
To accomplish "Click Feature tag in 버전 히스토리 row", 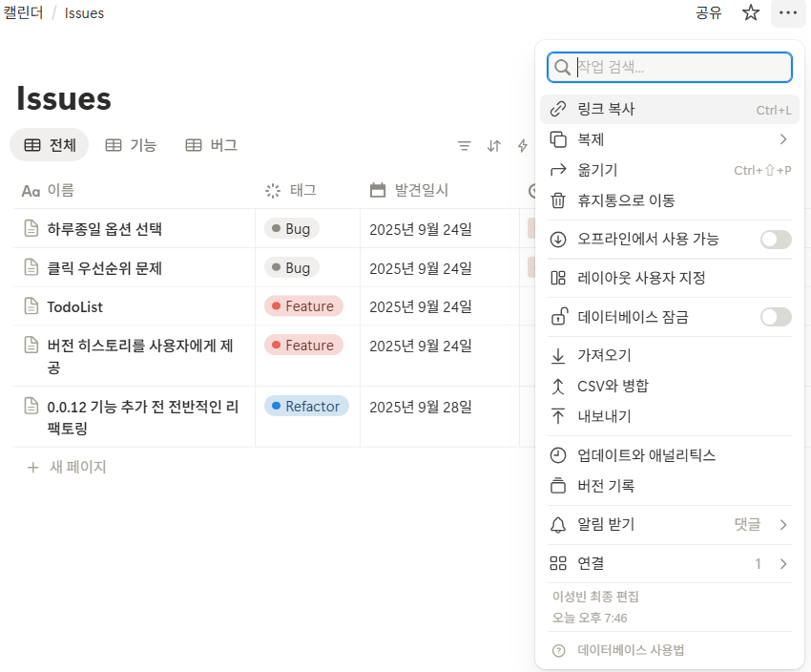I will (303, 345).
